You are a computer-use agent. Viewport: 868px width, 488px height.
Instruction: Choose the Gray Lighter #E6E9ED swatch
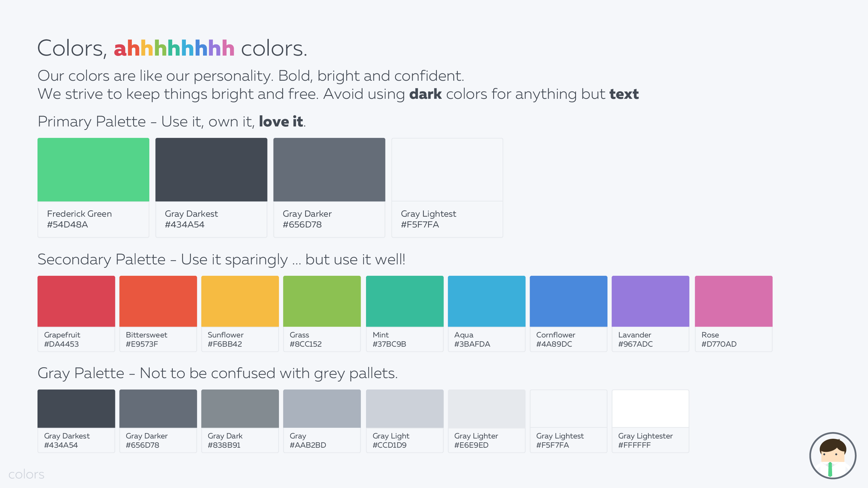pos(486,409)
